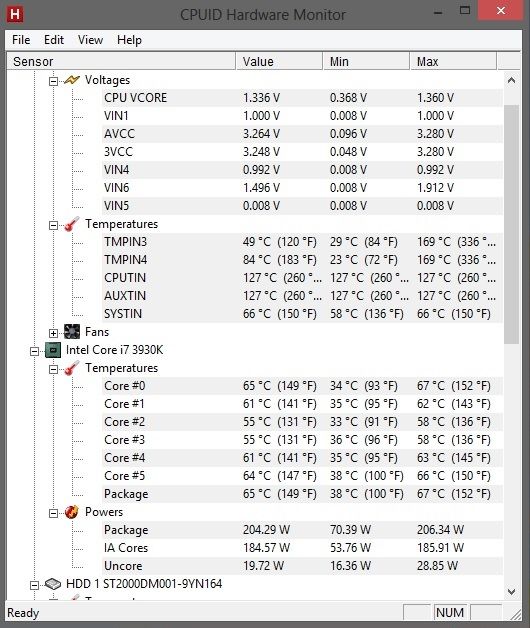This screenshot has width=530, height=628.
Task: Expand the Fans tree node
Action: coord(53,333)
